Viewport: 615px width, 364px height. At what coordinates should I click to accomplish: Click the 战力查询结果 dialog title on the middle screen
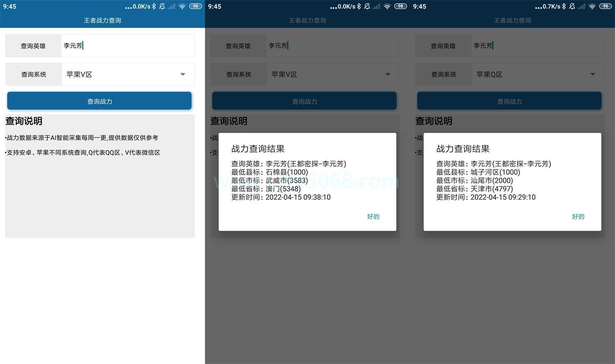point(258,149)
